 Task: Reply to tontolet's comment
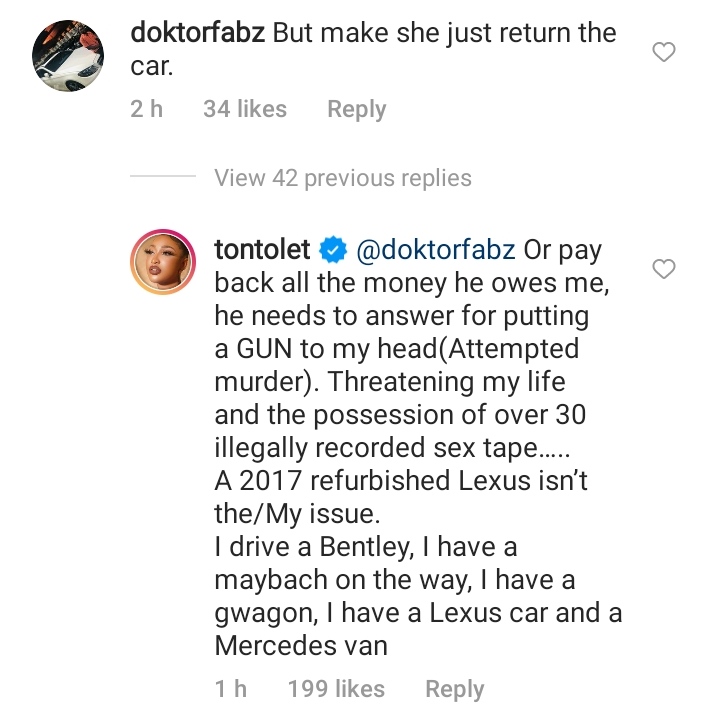point(454,689)
